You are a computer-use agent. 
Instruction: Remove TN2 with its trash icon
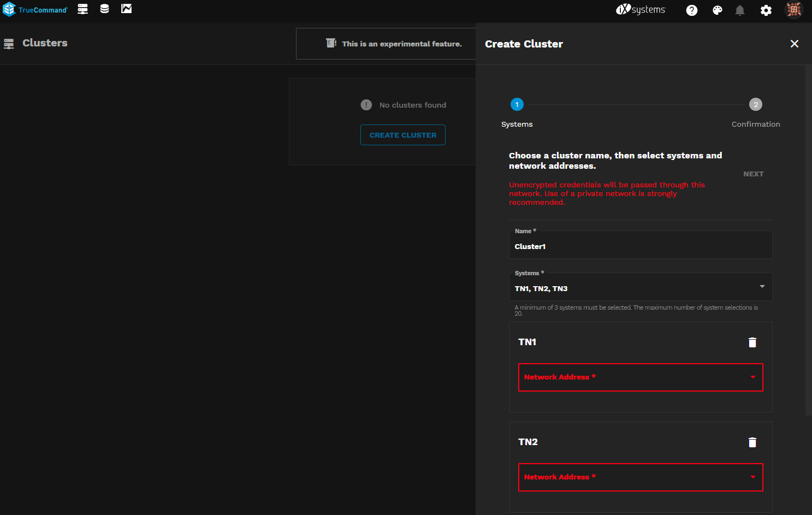pyautogui.click(x=752, y=442)
